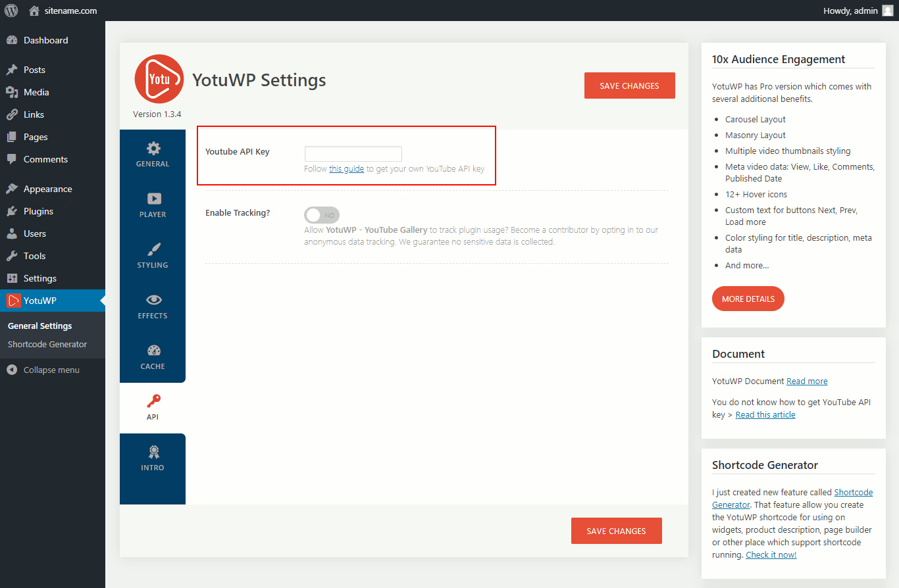Click '12+ Hover icons' list item

[756, 195]
